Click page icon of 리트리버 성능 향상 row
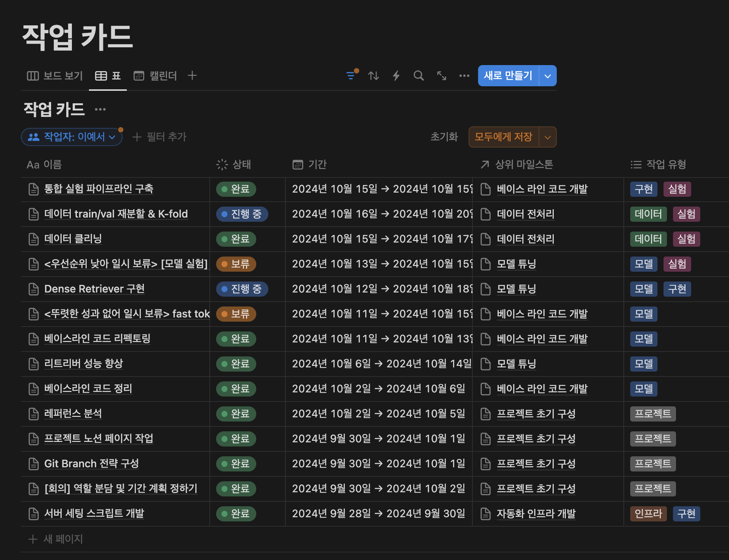This screenshot has height=560, width=729. (34, 364)
